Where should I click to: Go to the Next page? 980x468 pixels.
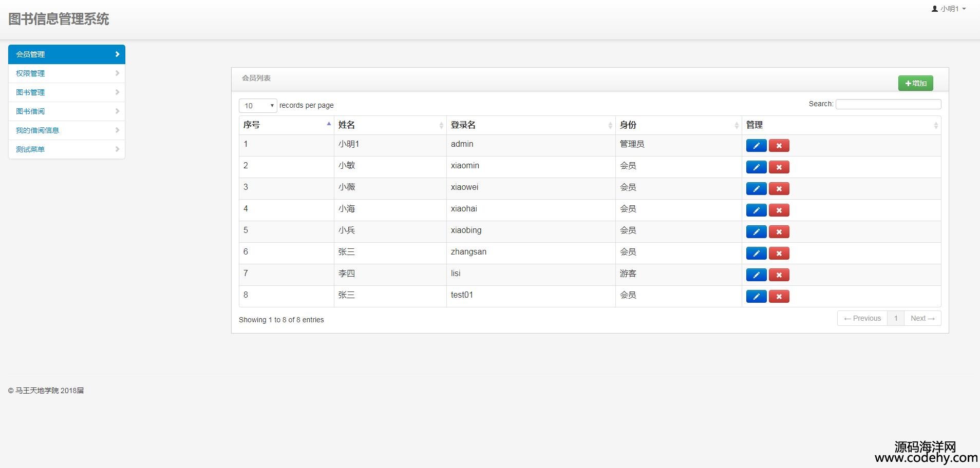(x=922, y=318)
